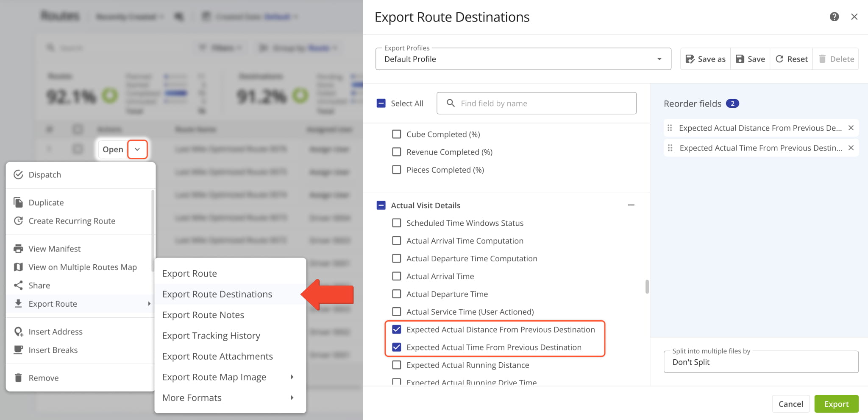Choose Export Route Attachments
Image resolution: width=868 pixels, height=420 pixels.
click(230, 356)
